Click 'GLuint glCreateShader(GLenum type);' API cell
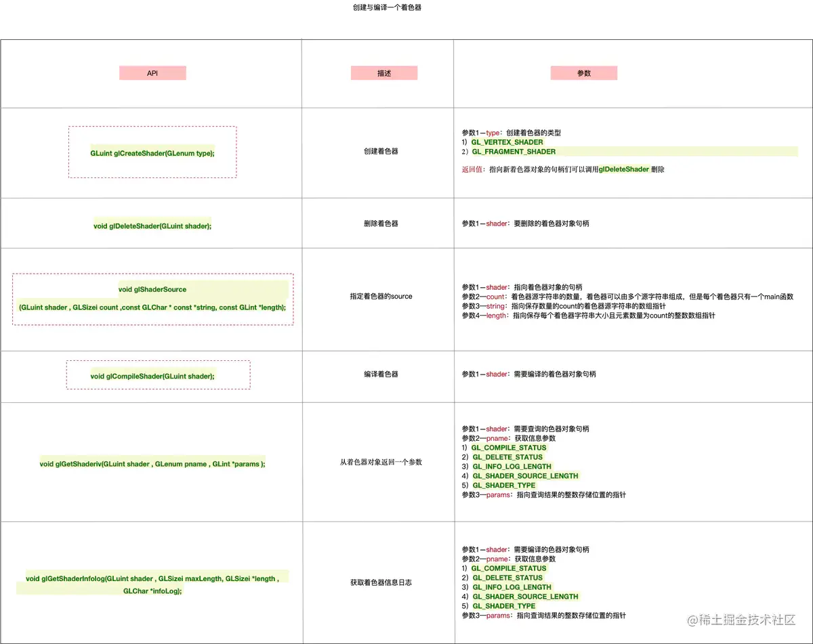 [152, 154]
